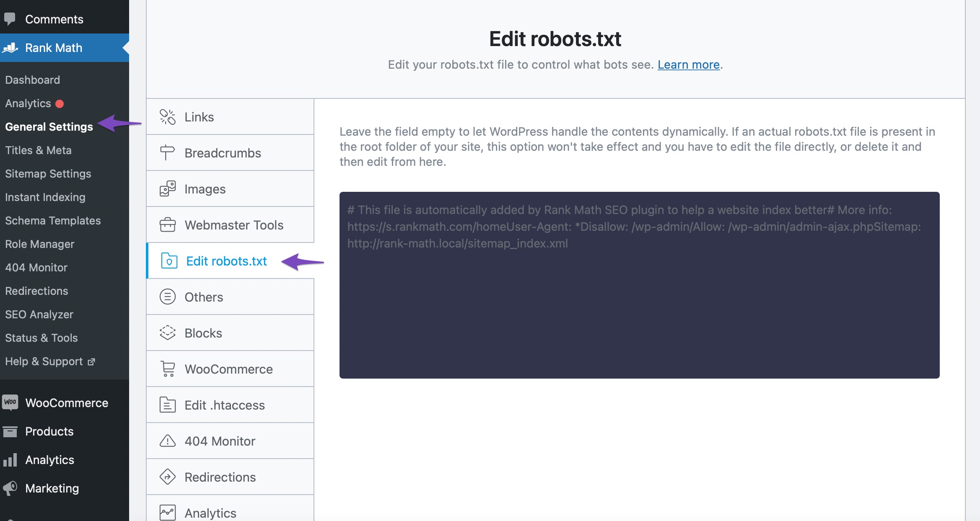980x521 pixels.
Task: Click the Links settings icon
Action: (167, 116)
